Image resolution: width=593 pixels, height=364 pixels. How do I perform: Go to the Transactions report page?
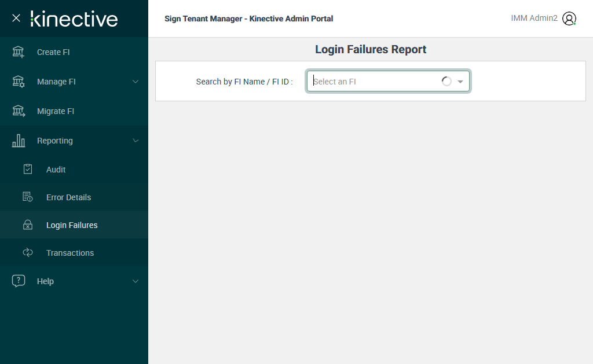pos(70,253)
